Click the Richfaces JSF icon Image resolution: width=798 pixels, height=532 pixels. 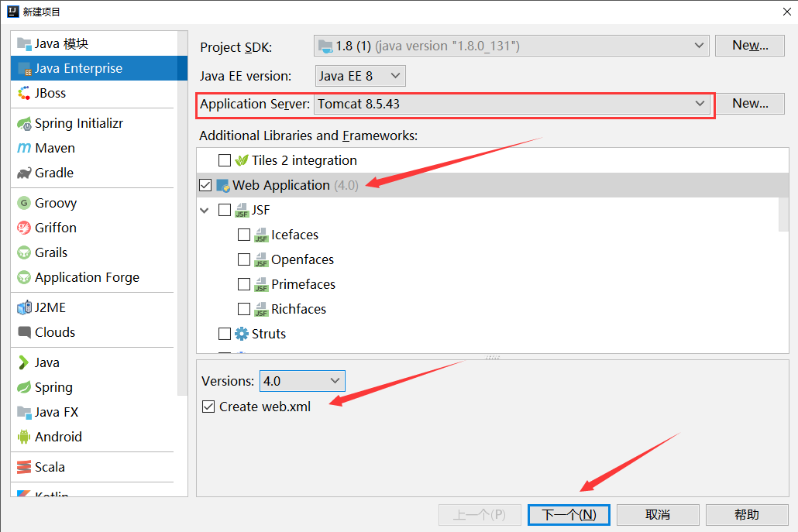click(261, 309)
